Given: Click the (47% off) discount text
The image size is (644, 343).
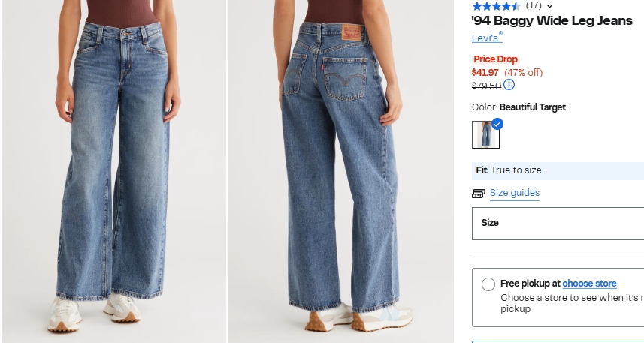Looking at the screenshot, I should point(524,73).
